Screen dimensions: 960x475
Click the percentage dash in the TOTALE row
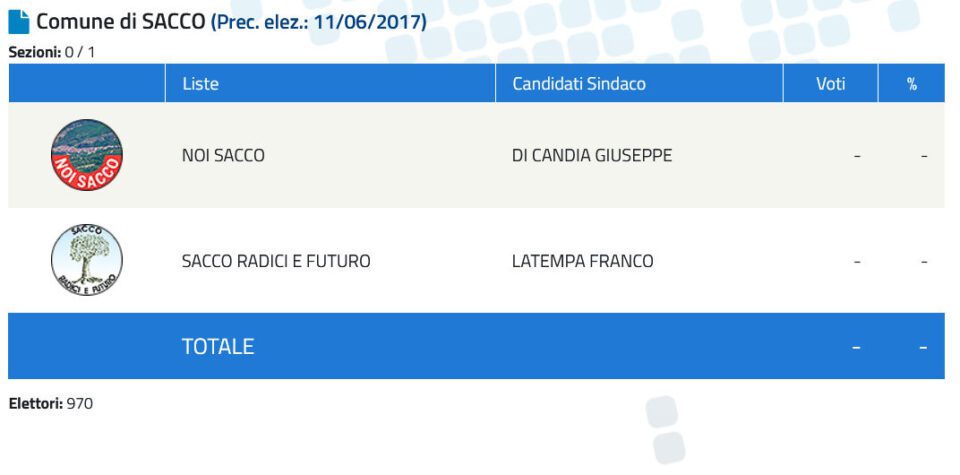coord(923,347)
